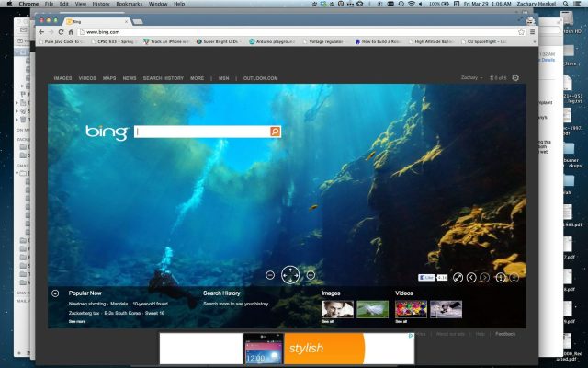The width and height of the screenshot is (588, 368).
Task: Open the white bird thumbnail under Images
Action: [372, 309]
